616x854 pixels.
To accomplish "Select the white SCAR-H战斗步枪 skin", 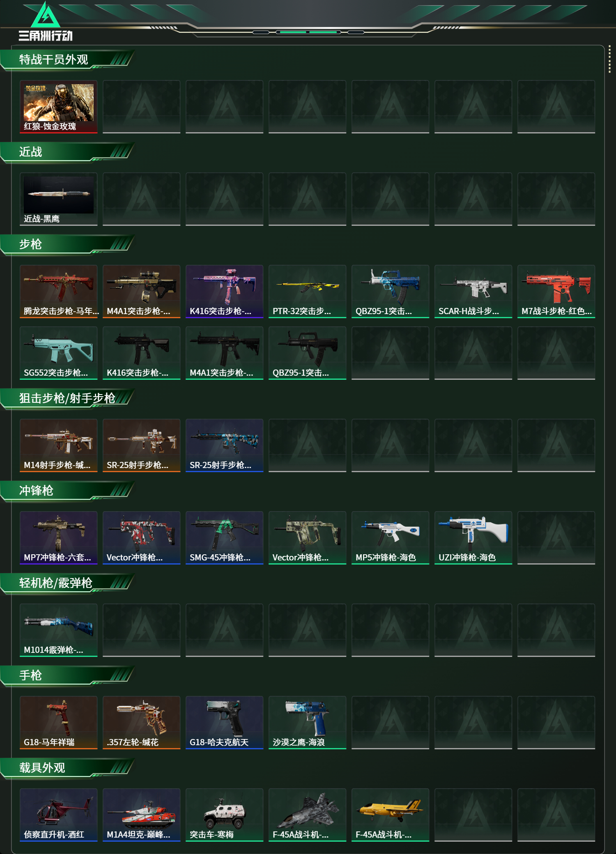I will click(473, 292).
